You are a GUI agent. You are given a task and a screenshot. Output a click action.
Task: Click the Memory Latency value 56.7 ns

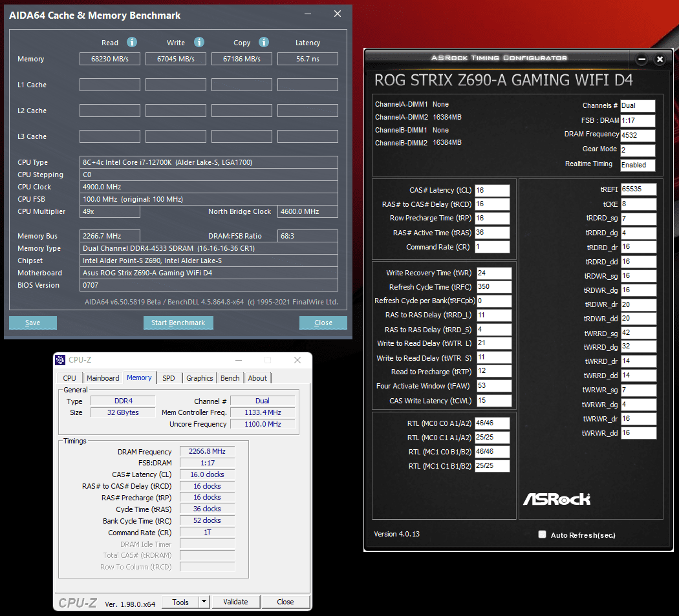(308, 59)
